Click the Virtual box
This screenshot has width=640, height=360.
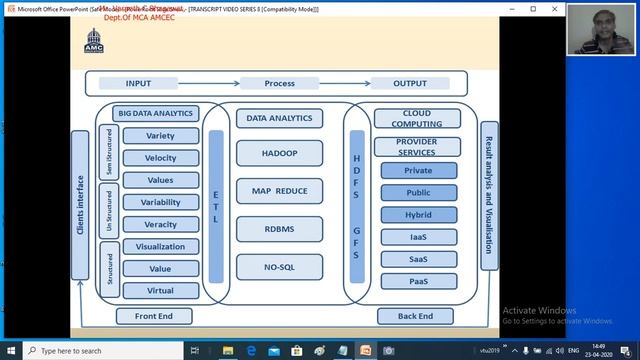click(x=160, y=291)
